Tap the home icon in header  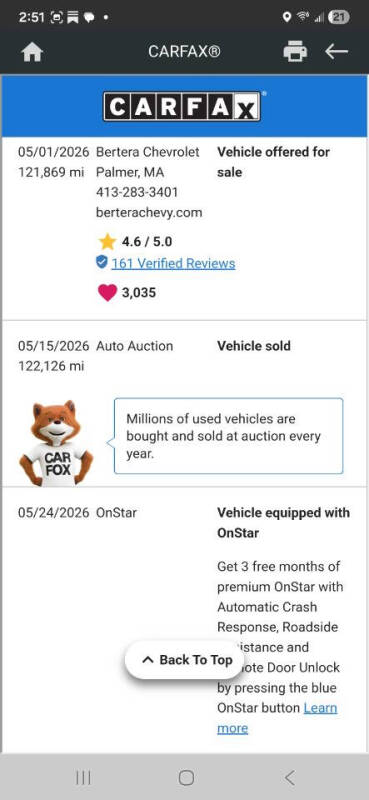[x=32, y=52]
